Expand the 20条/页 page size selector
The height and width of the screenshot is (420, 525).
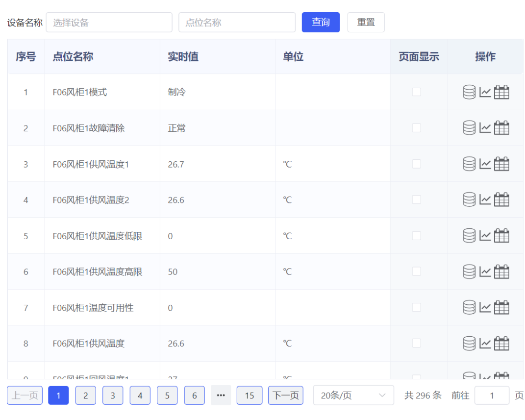click(353, 395)
